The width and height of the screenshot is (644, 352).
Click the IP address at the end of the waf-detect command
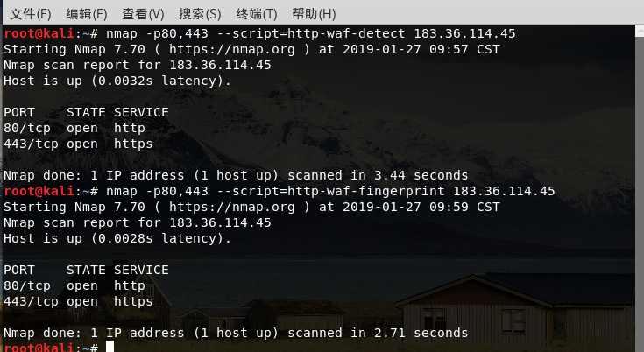[x=464, y=33]
